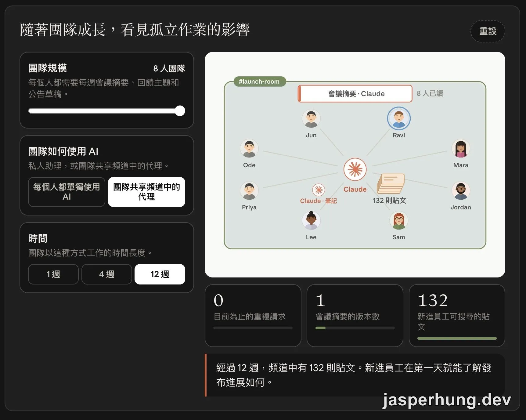Click the 8 人已讀 read status
Viewport: 526px width, 420px height.
(430, 93)
